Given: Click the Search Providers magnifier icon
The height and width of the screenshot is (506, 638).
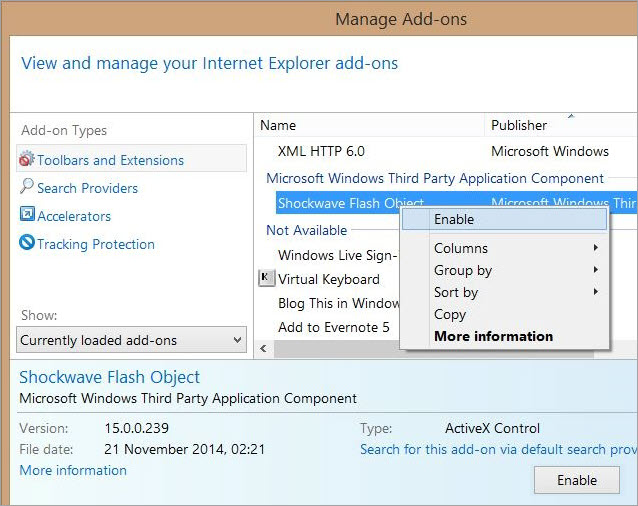Looking at the screenshot, I should (28, 187).
